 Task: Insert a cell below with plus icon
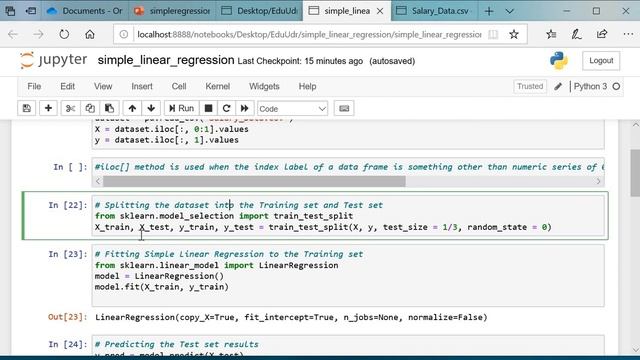[48, 109]
